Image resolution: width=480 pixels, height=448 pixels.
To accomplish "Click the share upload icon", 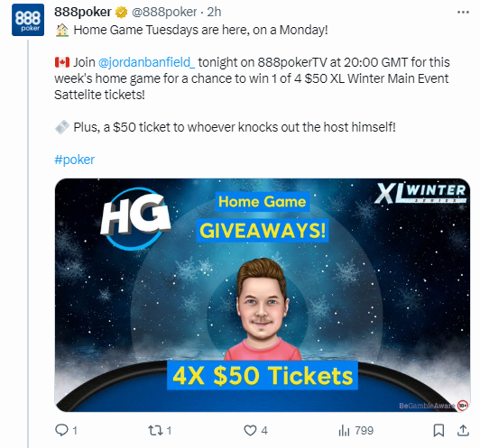I will (x=463, y=430).
